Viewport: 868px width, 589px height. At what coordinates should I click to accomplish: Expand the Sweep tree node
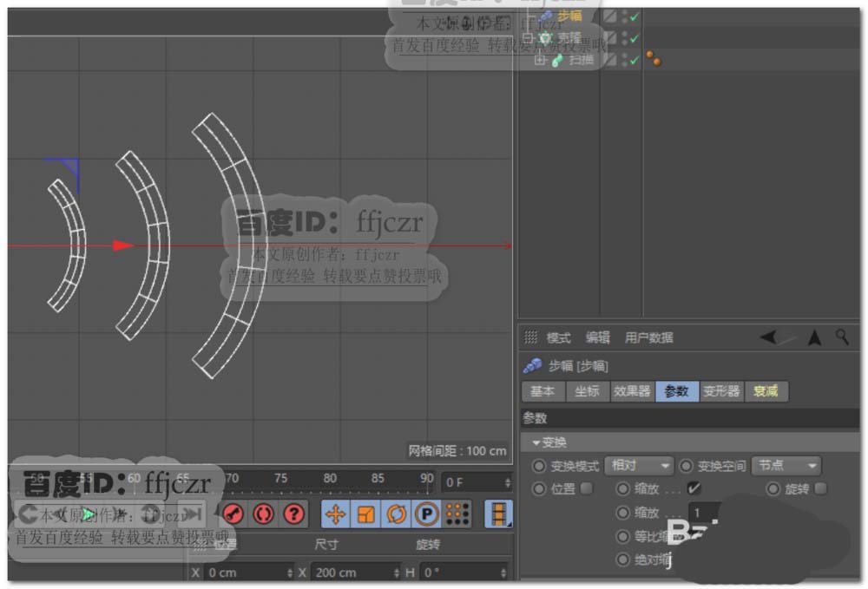pos(540,60)
